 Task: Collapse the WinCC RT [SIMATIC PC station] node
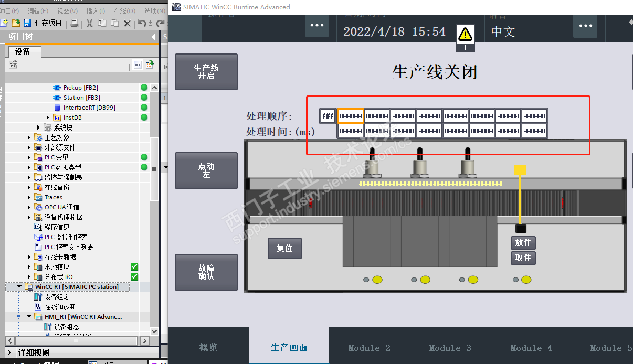click(19, 287)
